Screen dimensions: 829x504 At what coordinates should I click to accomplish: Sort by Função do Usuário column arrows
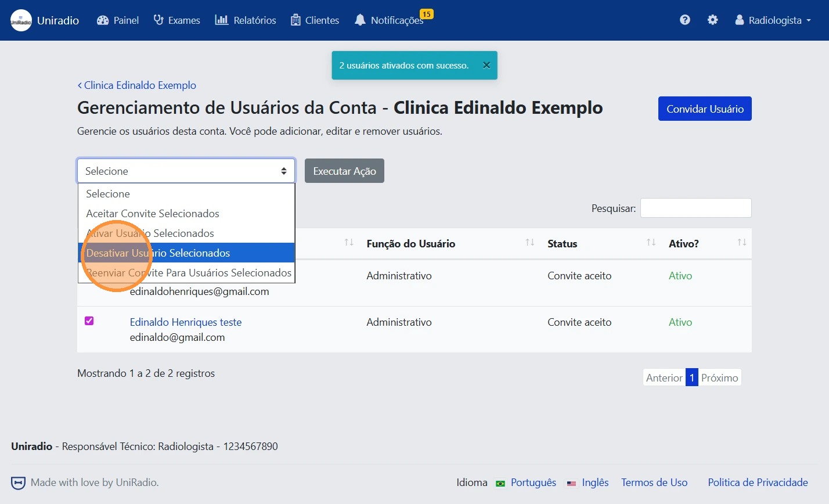tap(529, 243)
